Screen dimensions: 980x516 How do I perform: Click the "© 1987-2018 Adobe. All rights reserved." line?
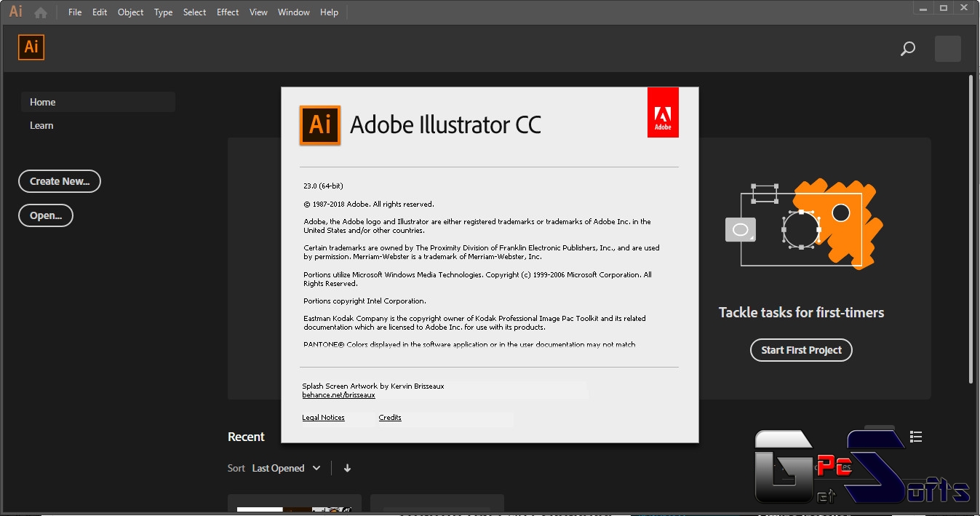[368, 205]
